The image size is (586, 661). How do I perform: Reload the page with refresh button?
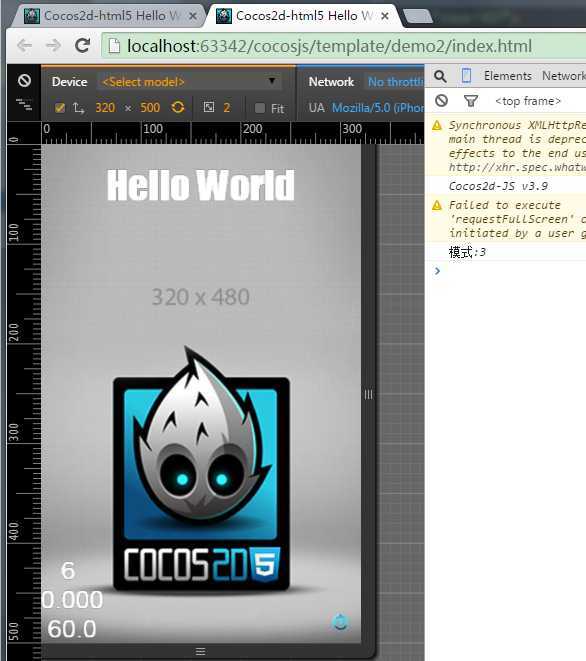tap(82, 45)
